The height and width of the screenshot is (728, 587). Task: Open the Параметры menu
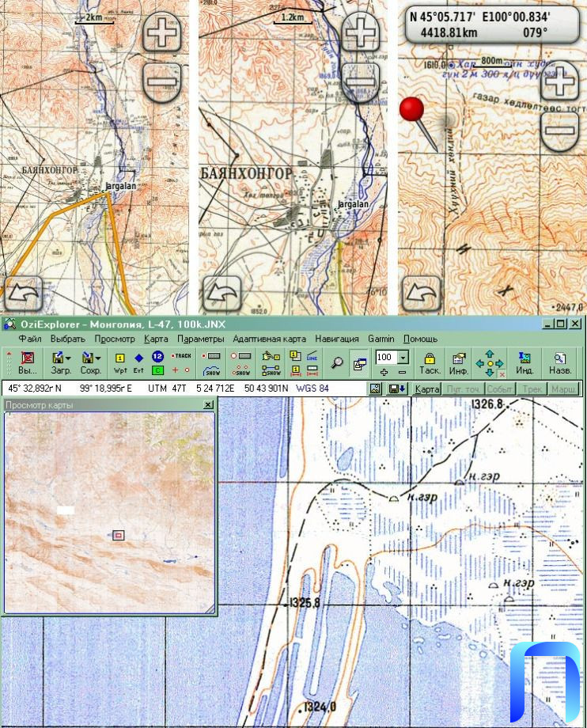click(x=200, y=339)
